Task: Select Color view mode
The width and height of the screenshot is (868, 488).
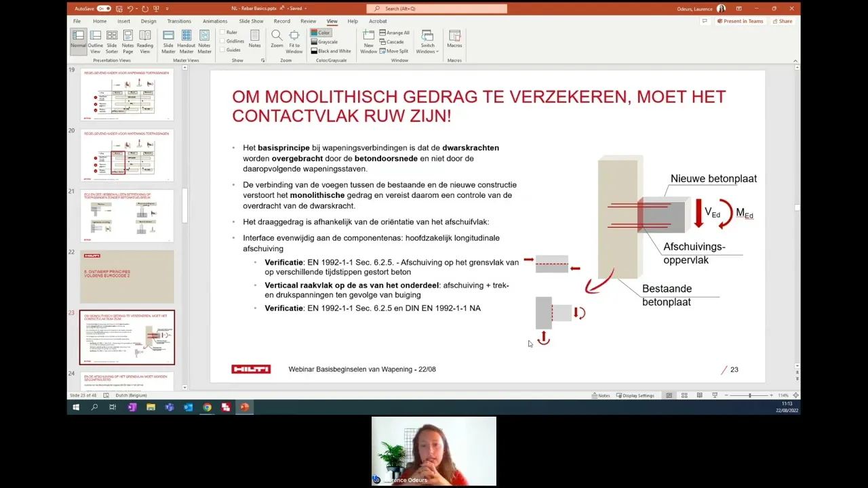Action: click(x=321, y=33)
